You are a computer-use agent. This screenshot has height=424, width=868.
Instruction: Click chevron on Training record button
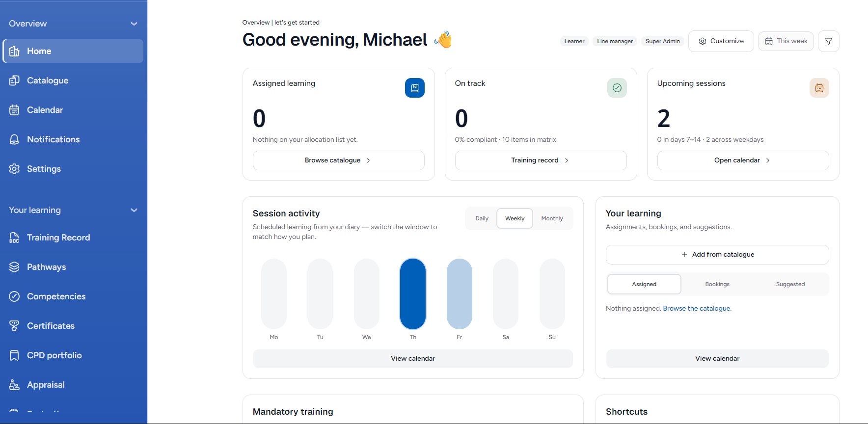pyautogui.click(x=567, y=160)
